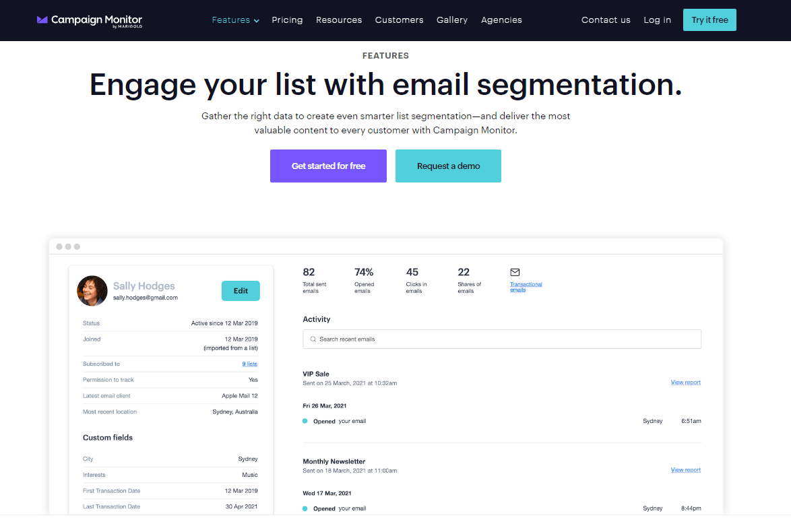Click the 'Wed 17 Mar, 2021' date label
The height and width of the screenshot is (532, 791).
[x=327, y=493]
